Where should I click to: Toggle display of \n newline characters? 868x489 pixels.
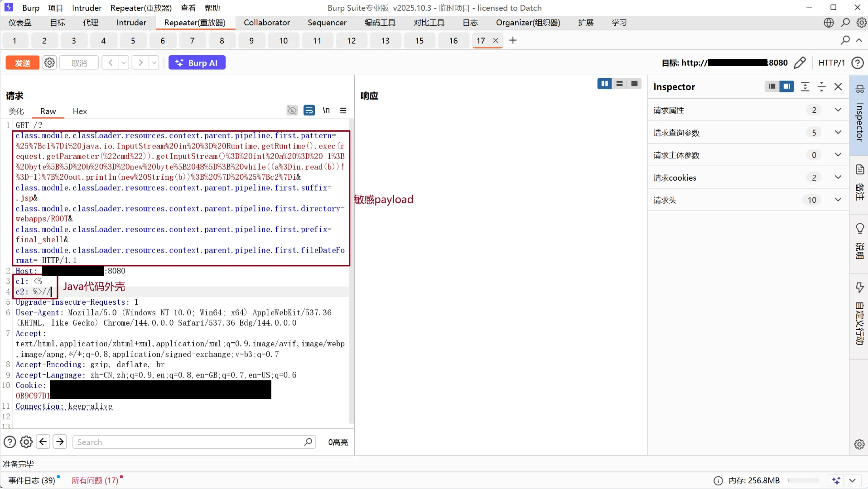point(326,110)
